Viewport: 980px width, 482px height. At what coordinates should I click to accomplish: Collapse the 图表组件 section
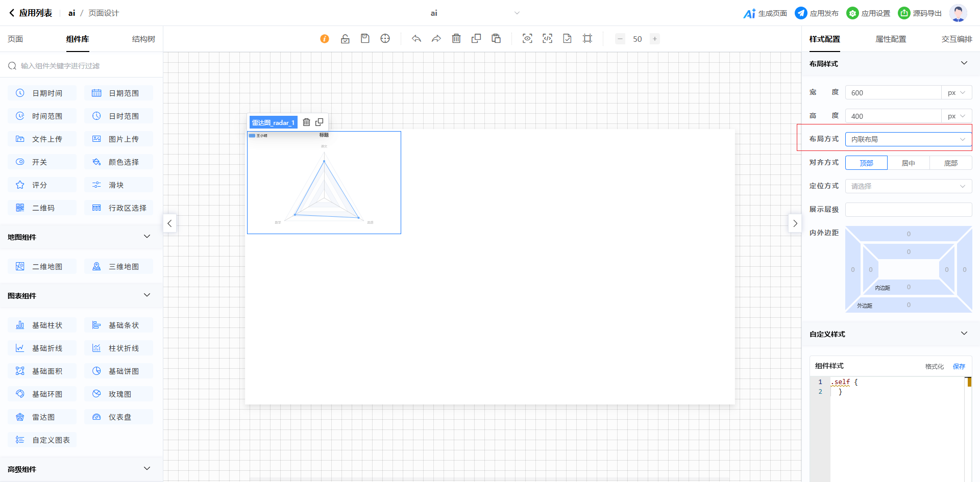(147, 295)
